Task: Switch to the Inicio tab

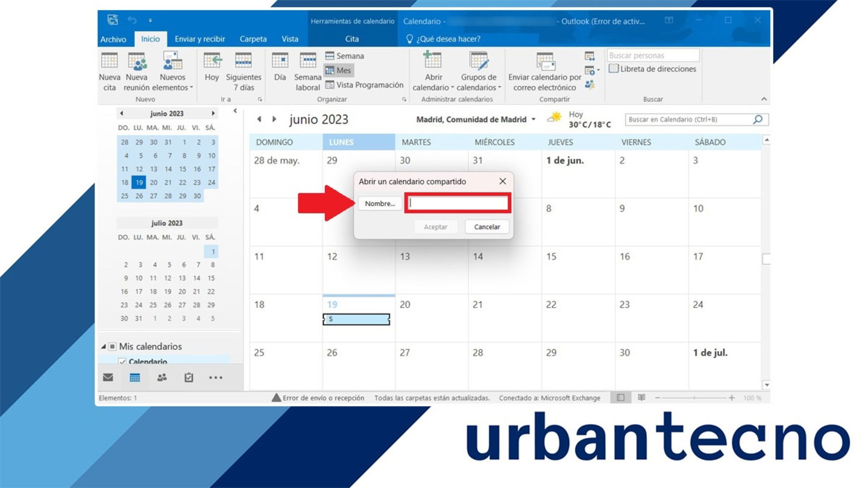Action: point(150,39)
